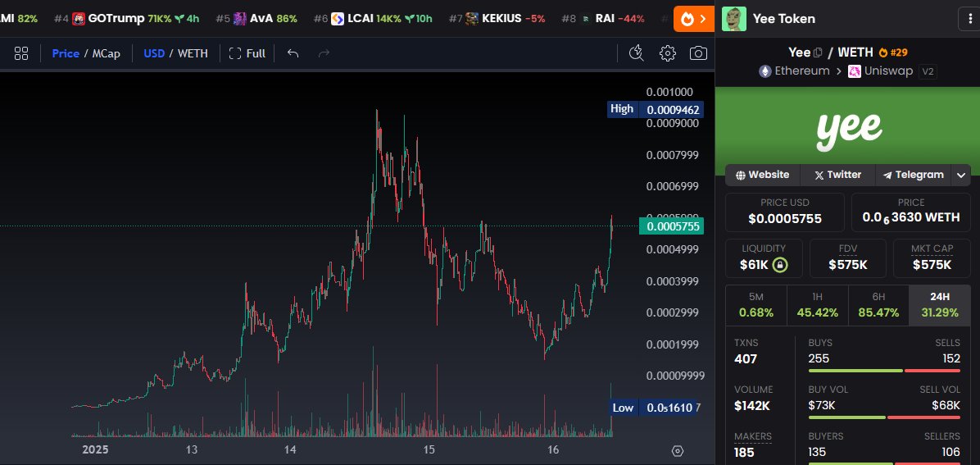Select the 5M timeframe tab
Viewport: 980px width, 465px height.
coord(755,305)
